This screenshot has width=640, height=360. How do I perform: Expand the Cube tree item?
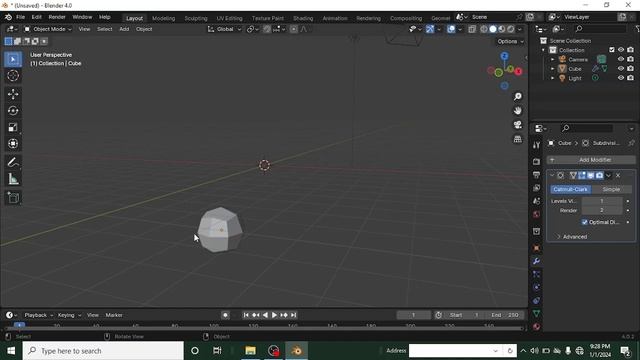click(x=553, y=69)
